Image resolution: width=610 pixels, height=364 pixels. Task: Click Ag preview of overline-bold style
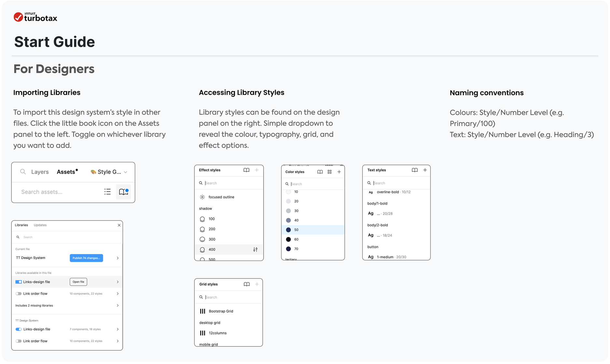(371, 192)
